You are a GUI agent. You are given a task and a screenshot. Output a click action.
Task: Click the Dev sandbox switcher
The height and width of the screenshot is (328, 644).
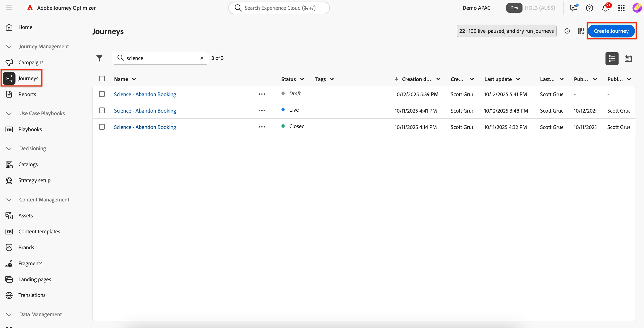(x=514, y=8)
